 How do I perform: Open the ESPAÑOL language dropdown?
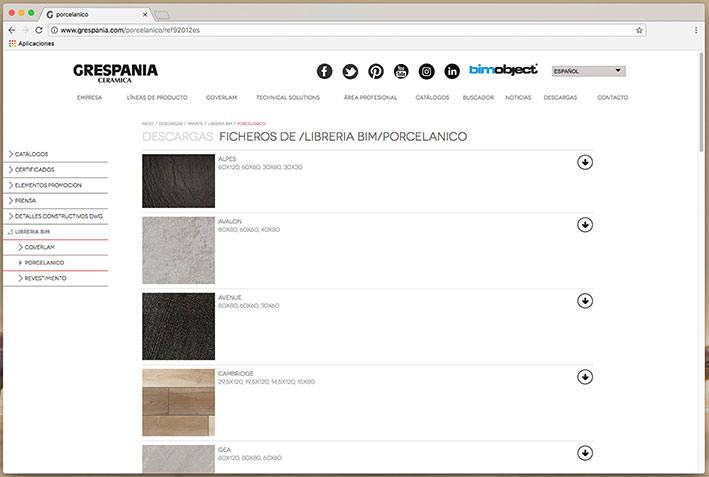point(589,71)
